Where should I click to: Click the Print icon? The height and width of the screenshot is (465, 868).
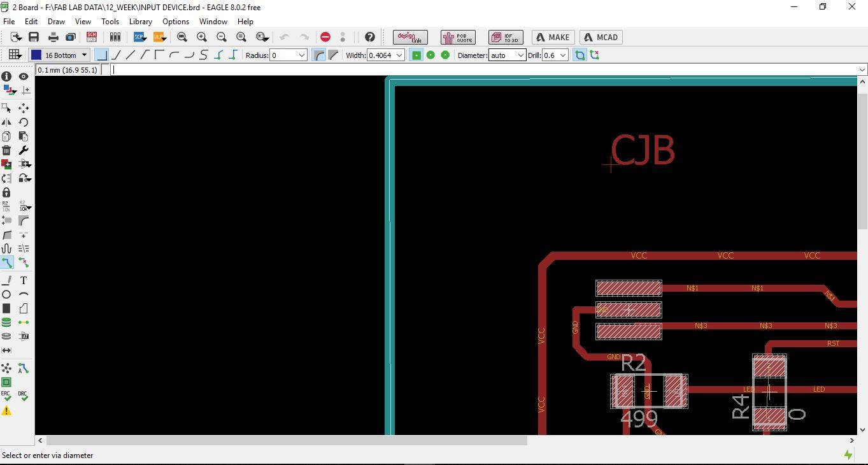pos(53,37)
